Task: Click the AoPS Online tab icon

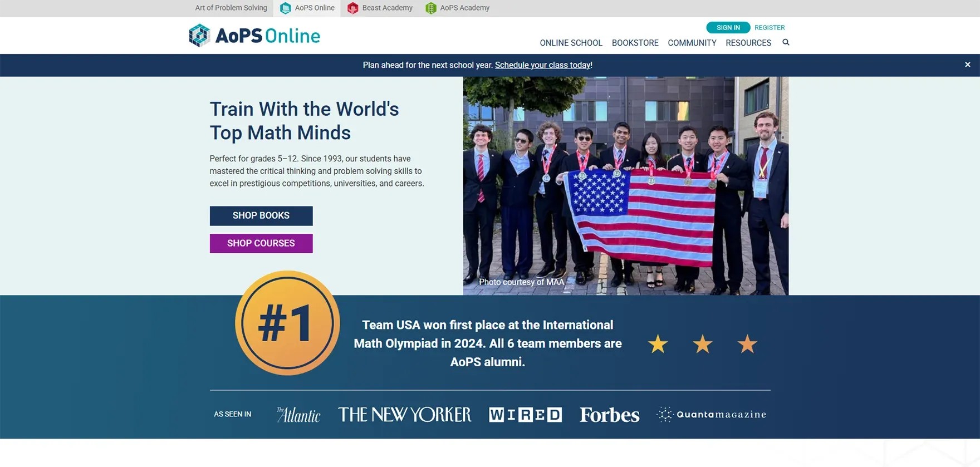Action: click(x=285, y=8)
